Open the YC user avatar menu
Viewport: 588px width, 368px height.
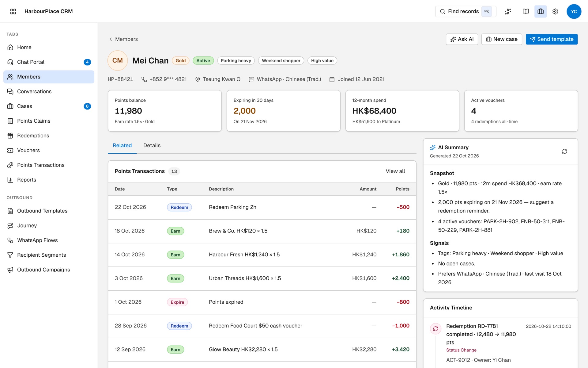coord(574,11)
